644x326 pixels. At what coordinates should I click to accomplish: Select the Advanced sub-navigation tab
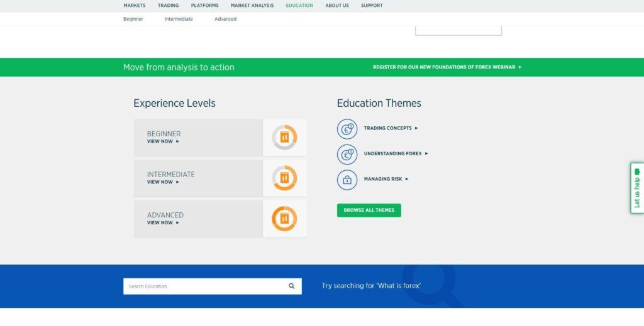[225, 19]
